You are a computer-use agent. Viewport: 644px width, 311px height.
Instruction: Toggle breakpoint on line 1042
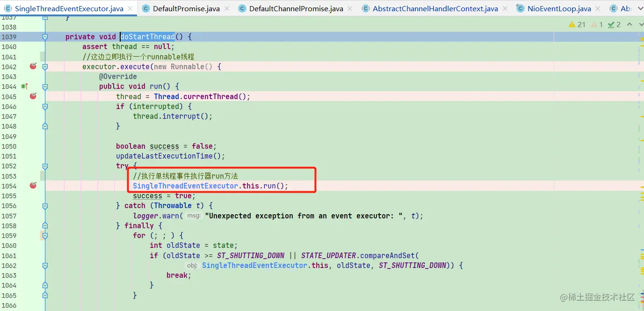pos(33,66)
